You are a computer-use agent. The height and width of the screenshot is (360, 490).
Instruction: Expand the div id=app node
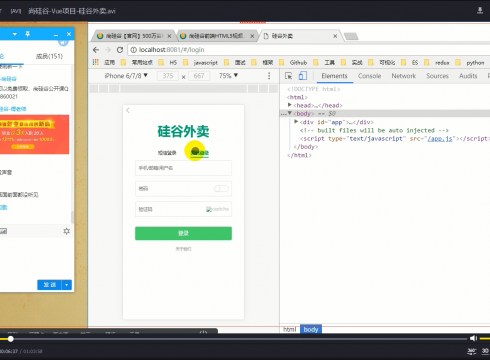coord(296,122)
